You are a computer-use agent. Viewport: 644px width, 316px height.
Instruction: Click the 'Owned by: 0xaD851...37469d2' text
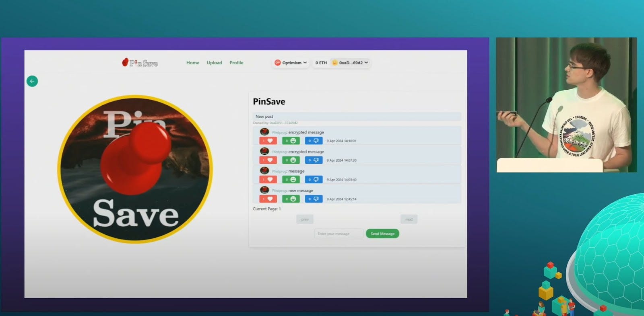click(275, 123)
